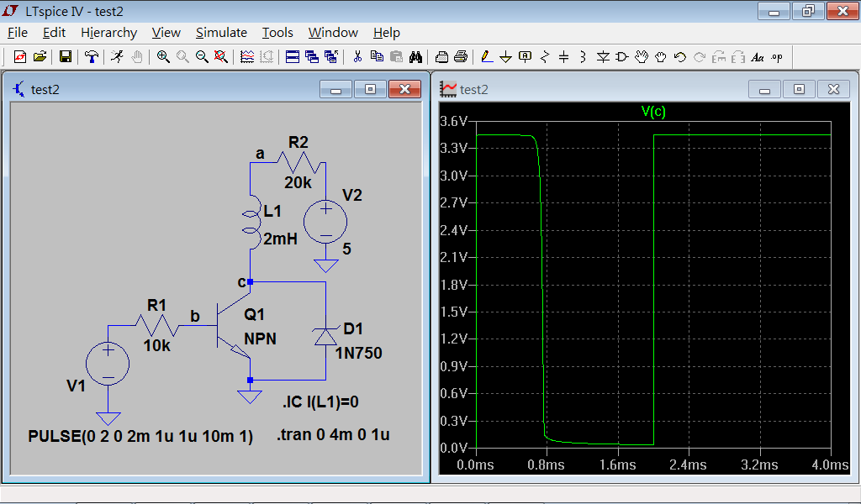The width and height of the screenshot is (861, 504).
Task: Open a file with the folder icon
Action: pos(40,56)
